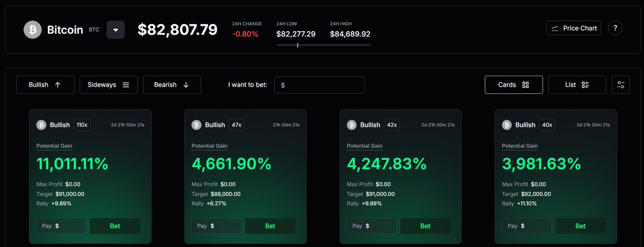The width and height of the screenshot is (644, 247).
Task: Click Bitcoin icon on the 47x card
Action: click(196, 125)
